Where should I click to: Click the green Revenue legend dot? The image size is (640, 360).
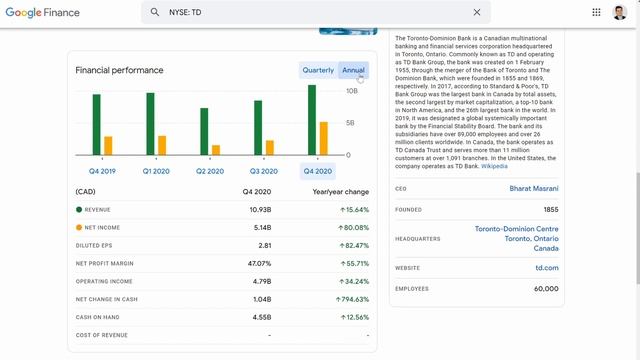coord(79,209)
